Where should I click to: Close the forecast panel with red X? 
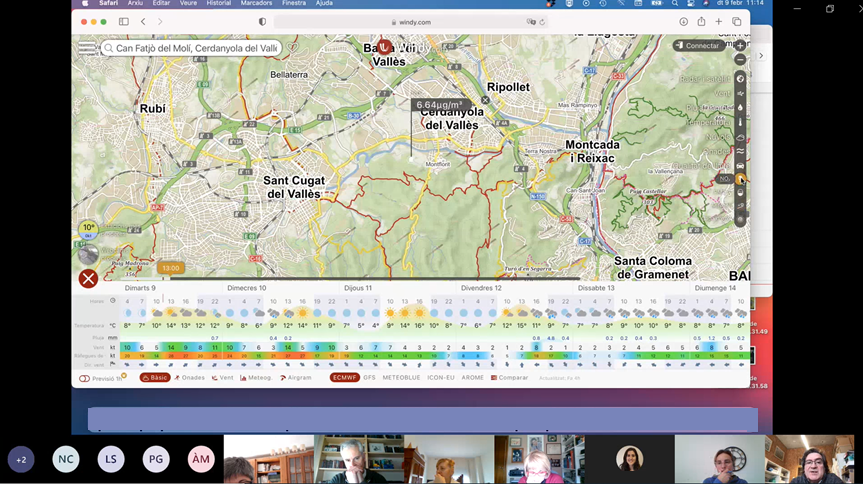tap(88, 279)
